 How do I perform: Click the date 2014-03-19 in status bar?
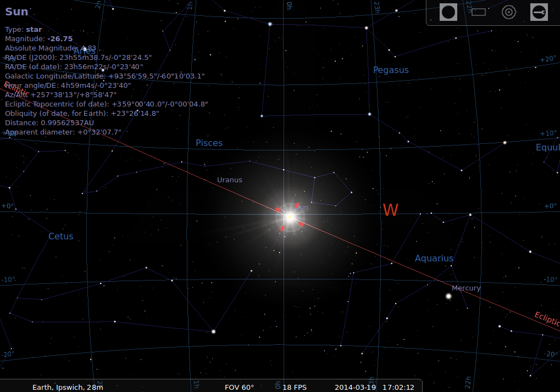(356, 387)
